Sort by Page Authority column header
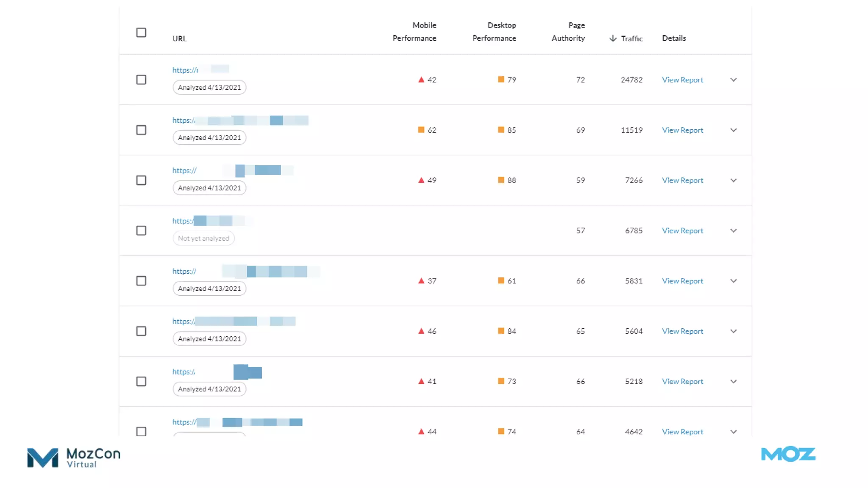Screen dimensions: 868x488 568,32
